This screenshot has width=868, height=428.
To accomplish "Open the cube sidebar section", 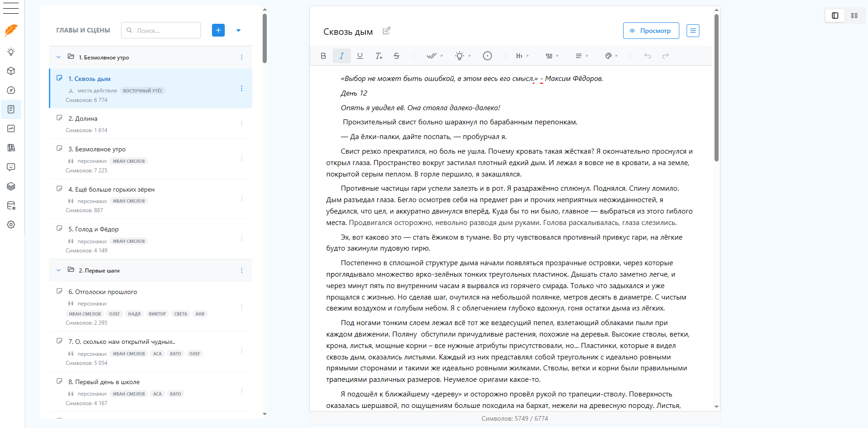I will [11, 71].
